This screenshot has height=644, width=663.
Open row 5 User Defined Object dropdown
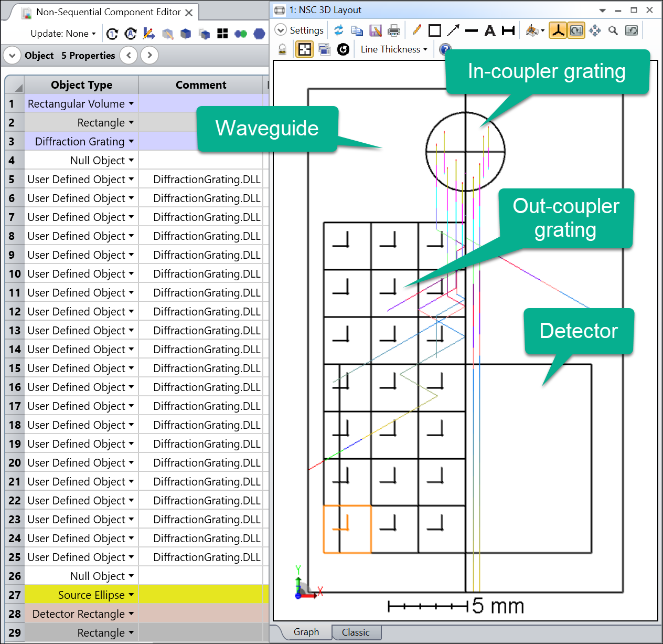131,179
